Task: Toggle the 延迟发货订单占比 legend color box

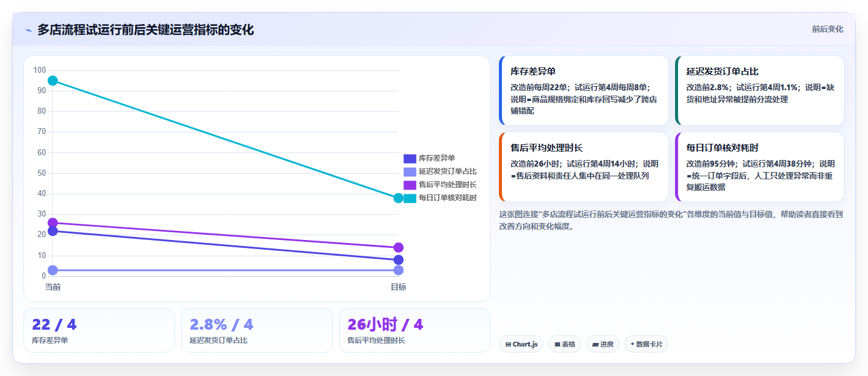Action: 409,171
